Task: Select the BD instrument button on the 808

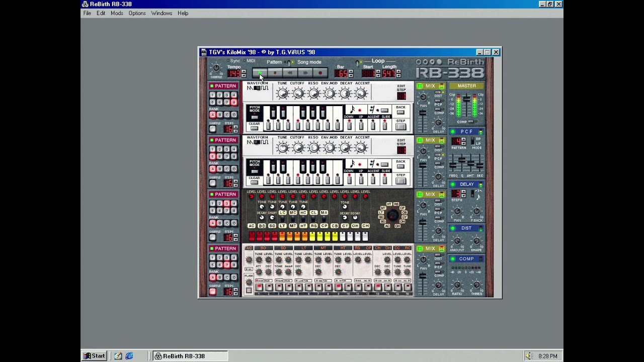Action: tap(262, 226)
